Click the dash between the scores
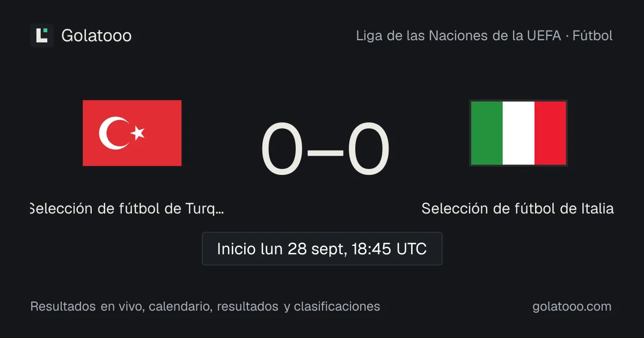 coord(325,152)
